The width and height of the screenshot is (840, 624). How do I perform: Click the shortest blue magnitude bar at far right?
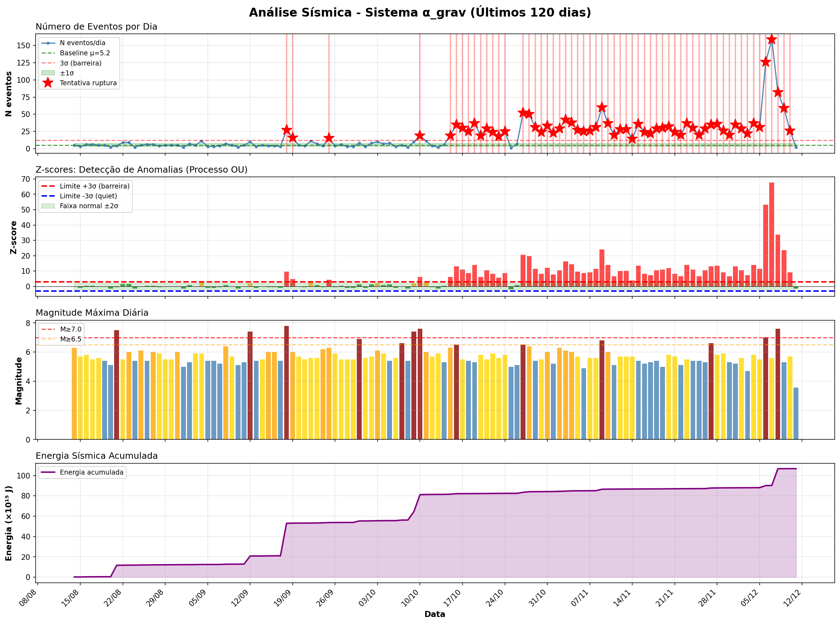[x=796, y=413]
